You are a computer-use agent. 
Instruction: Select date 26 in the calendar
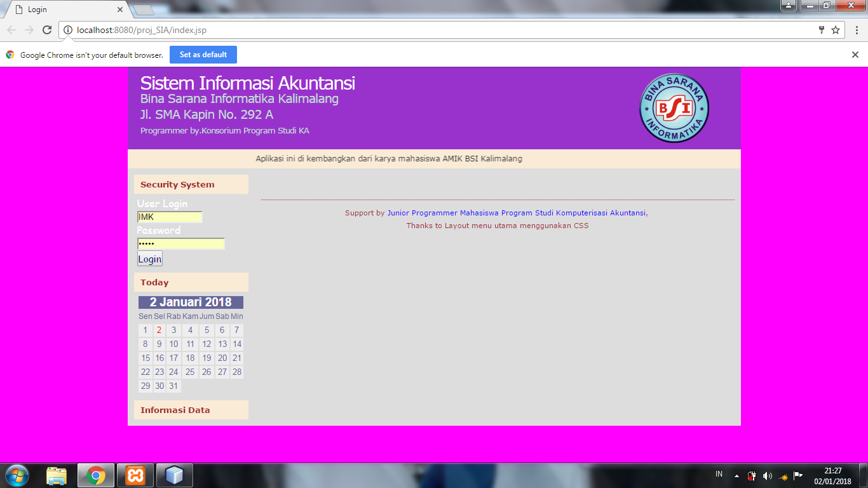(x=207, y=372)
